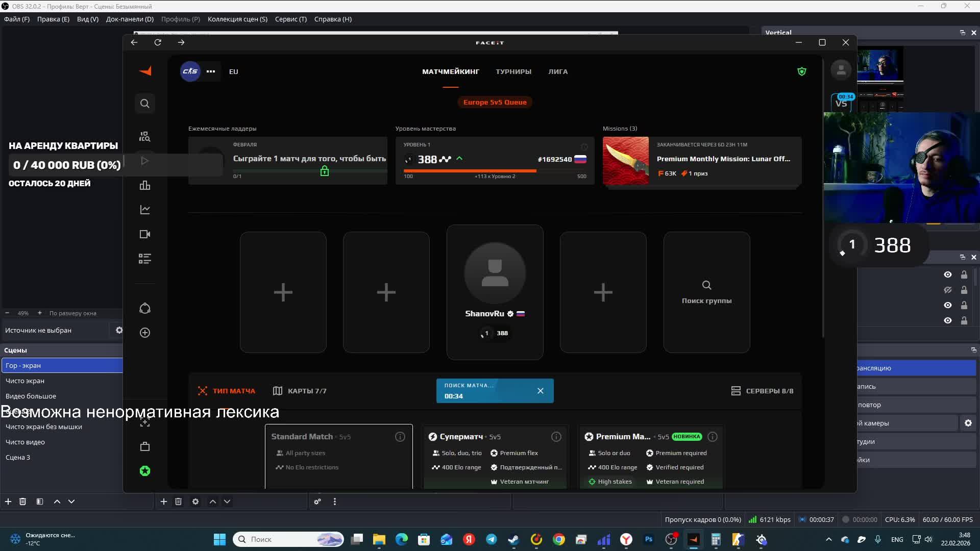Screen dimensions: 980x551
Task: Open the CS game selector three-dots menu
Action: click(211, 71)
